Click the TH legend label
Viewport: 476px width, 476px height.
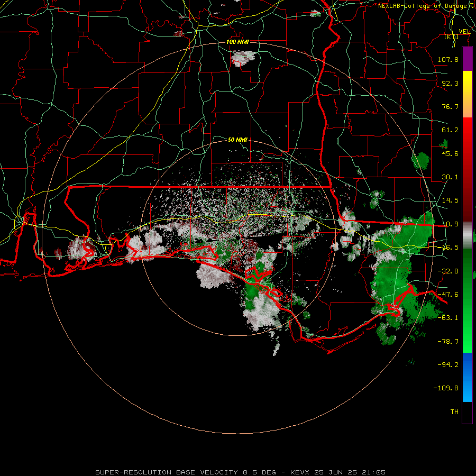point(454,412)
